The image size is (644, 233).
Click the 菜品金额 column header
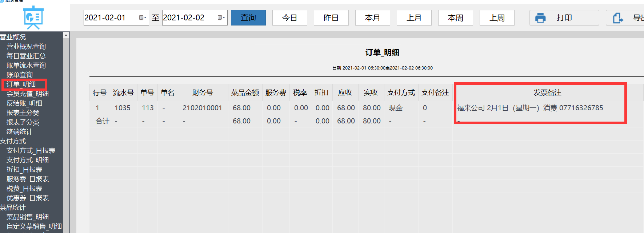pyautogui.click(x=245, y=92)
